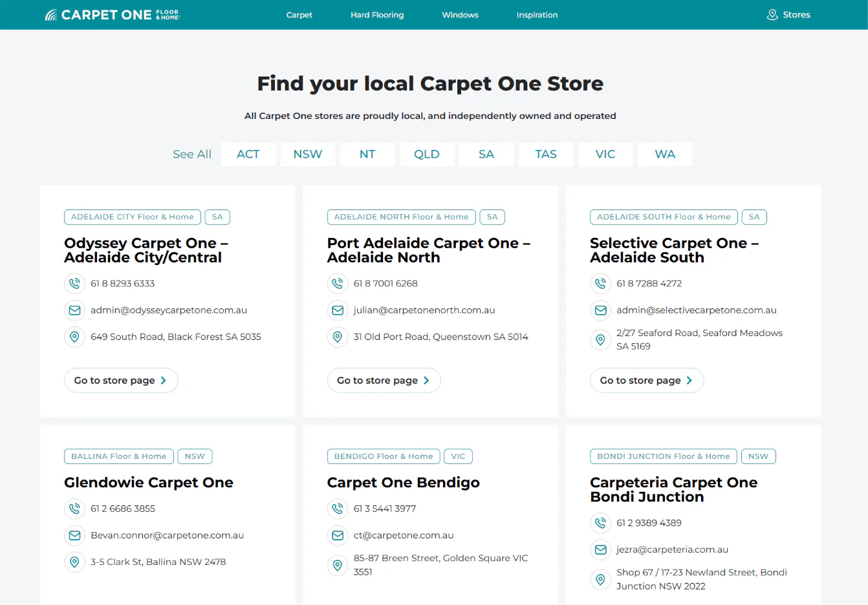Viewport: 868px width, 605px height.
Task: Click email icon beside Bevan.connor@carpetone.com.au
Action: tap(74, 535)
